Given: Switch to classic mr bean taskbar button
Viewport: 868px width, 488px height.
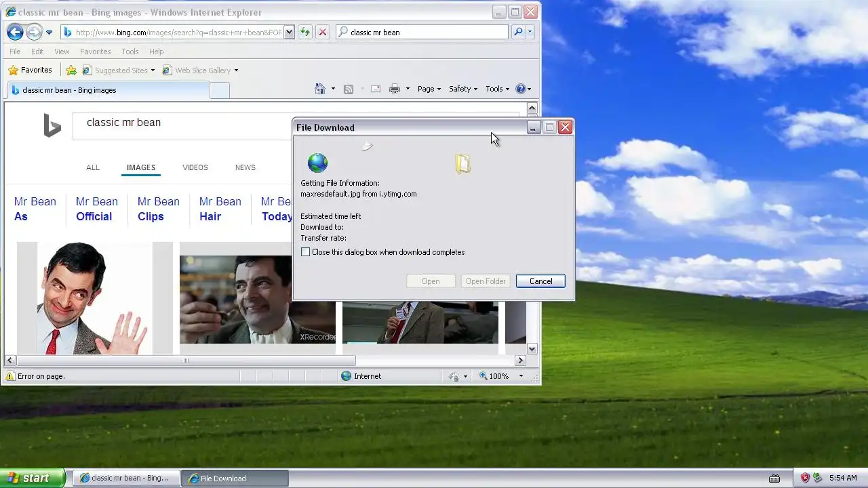Looking at the screenshot, I should tap(126, 478).
